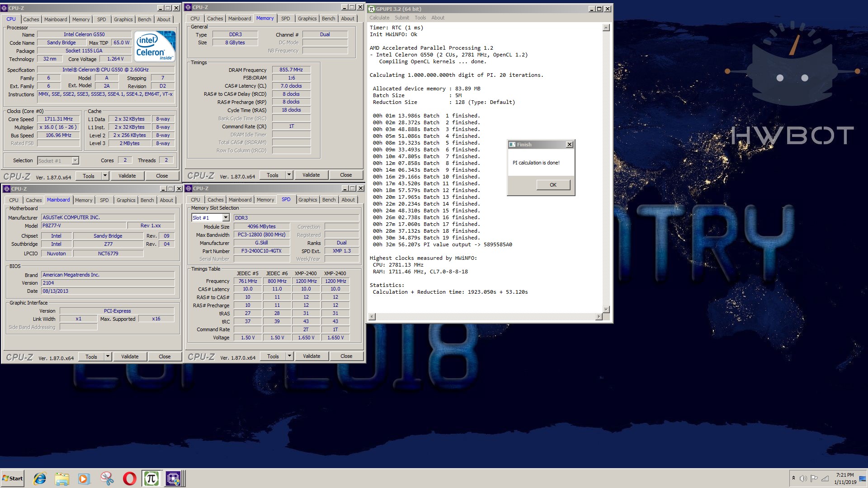Select Memory tab in SPD window
Image resolution: width=868 pixels, height=488 pixels.
265,200
